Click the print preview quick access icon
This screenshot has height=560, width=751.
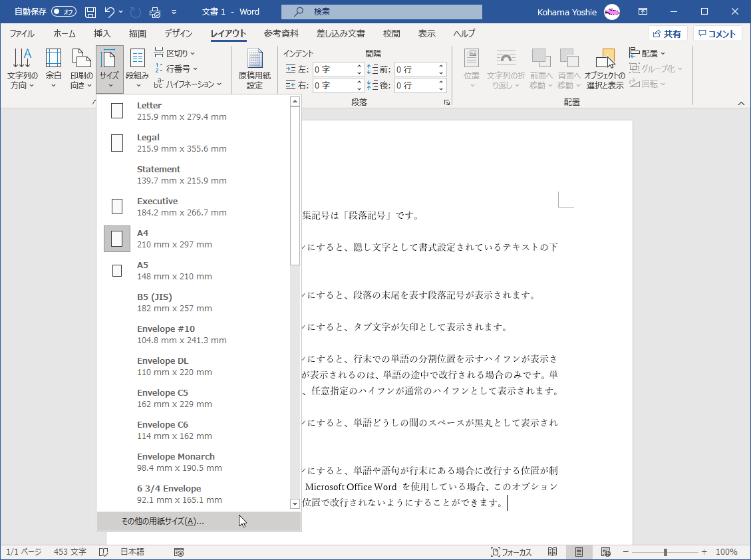(x=155, y=12)
